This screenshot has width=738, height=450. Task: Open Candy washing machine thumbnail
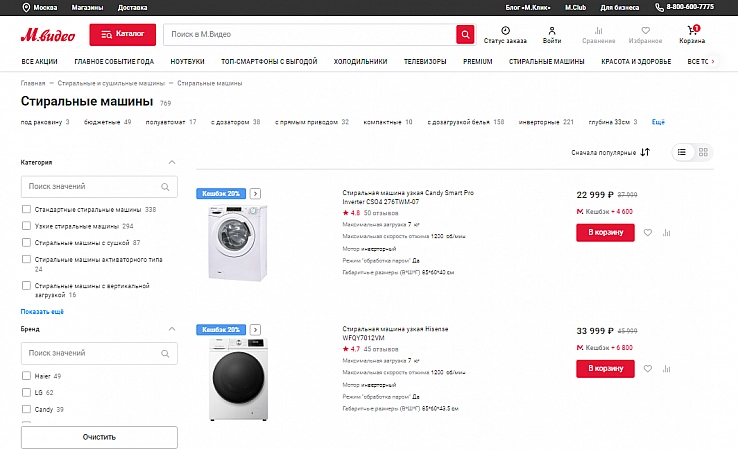pos(238,243)
